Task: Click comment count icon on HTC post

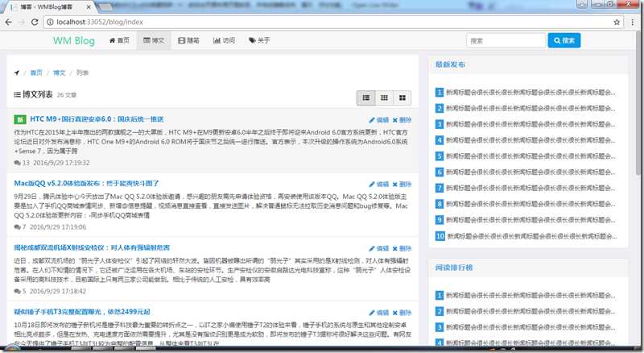Action: coord(17,163)
